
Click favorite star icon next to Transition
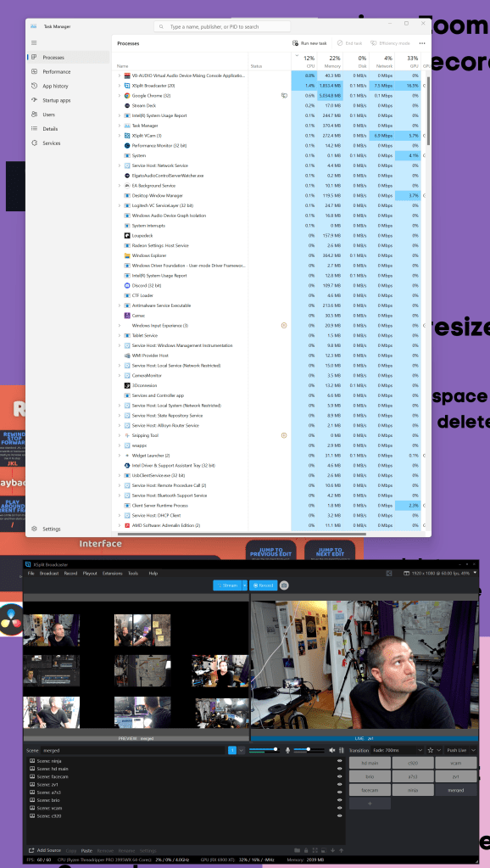(431, 750)
